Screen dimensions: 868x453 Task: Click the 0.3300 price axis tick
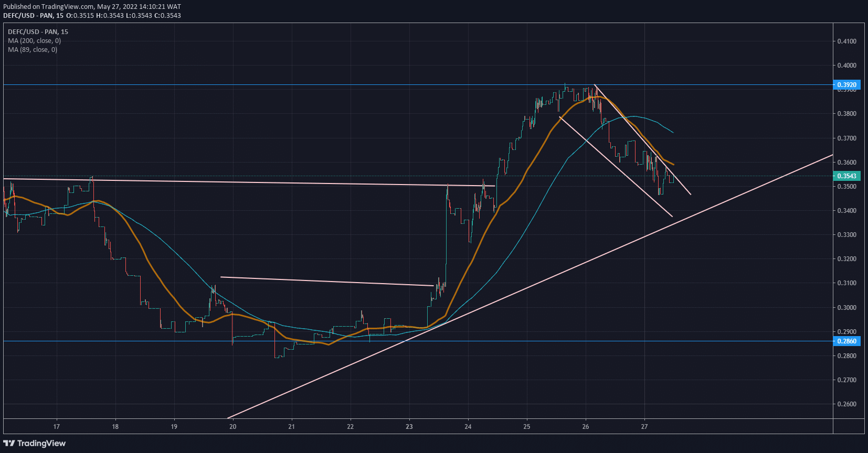point(846,235)
